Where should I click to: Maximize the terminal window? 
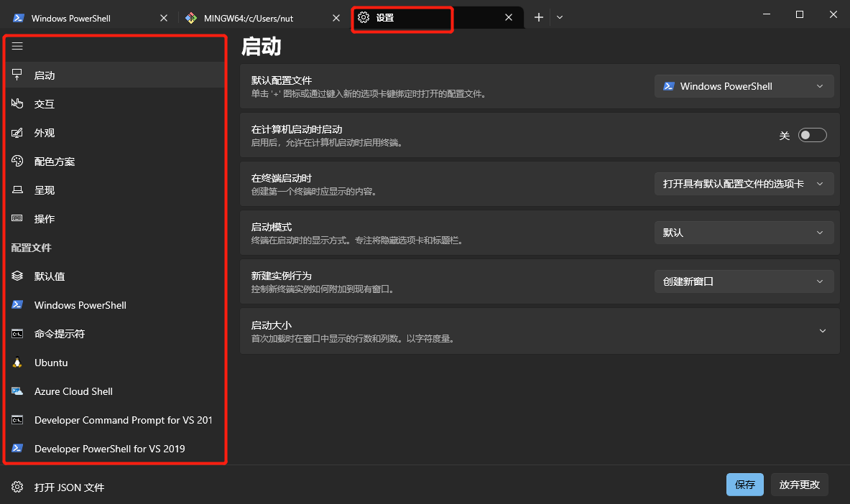(800, 14)
